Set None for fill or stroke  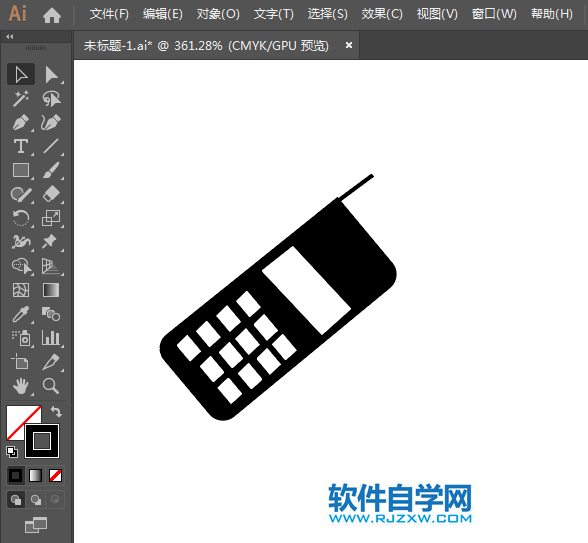(x=56, y=476)
